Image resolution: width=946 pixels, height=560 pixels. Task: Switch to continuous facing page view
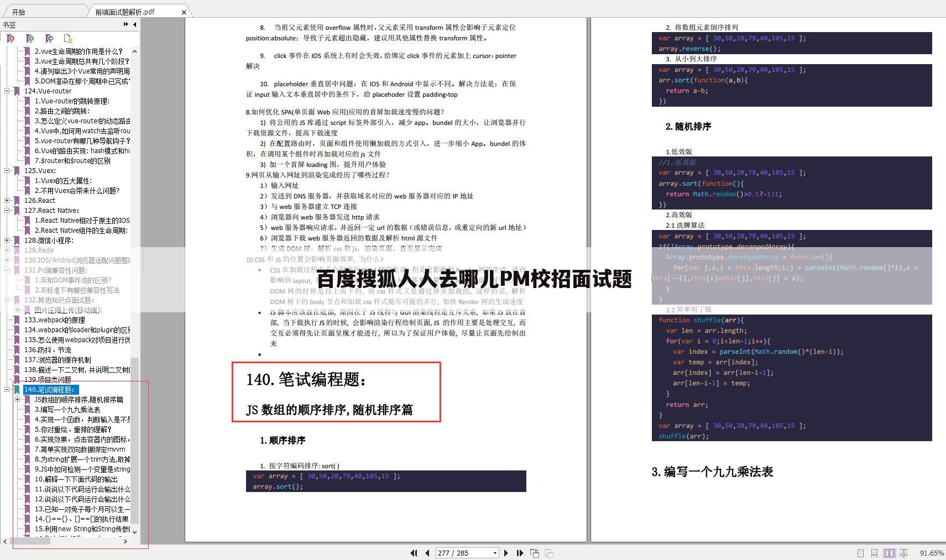(904, 553)
